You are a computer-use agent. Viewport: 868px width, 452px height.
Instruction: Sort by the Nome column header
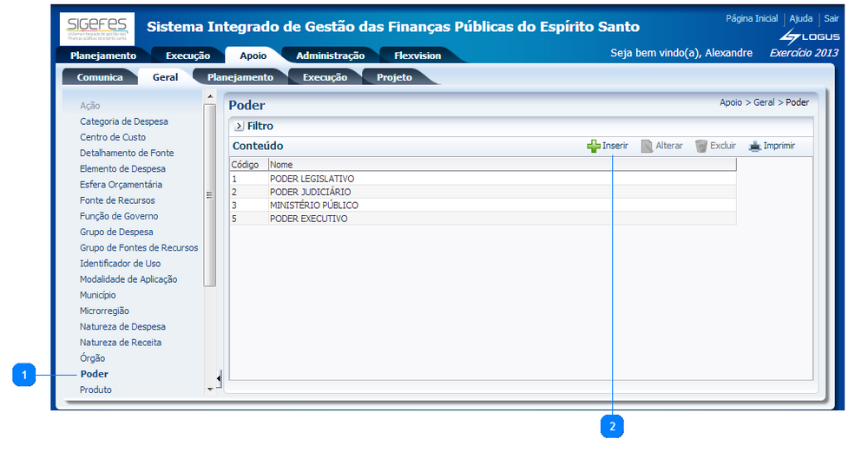point(281,164)
